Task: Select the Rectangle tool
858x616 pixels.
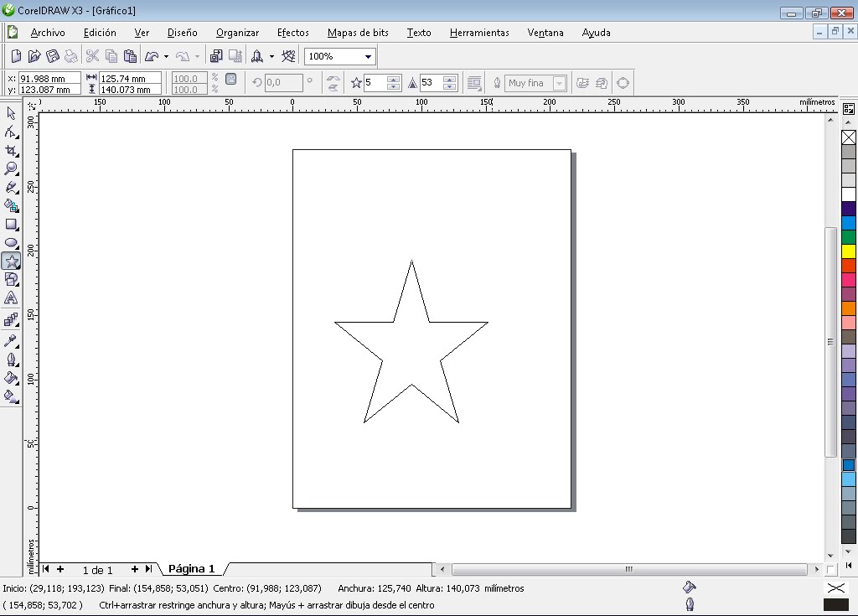Action: coord(11,224)
